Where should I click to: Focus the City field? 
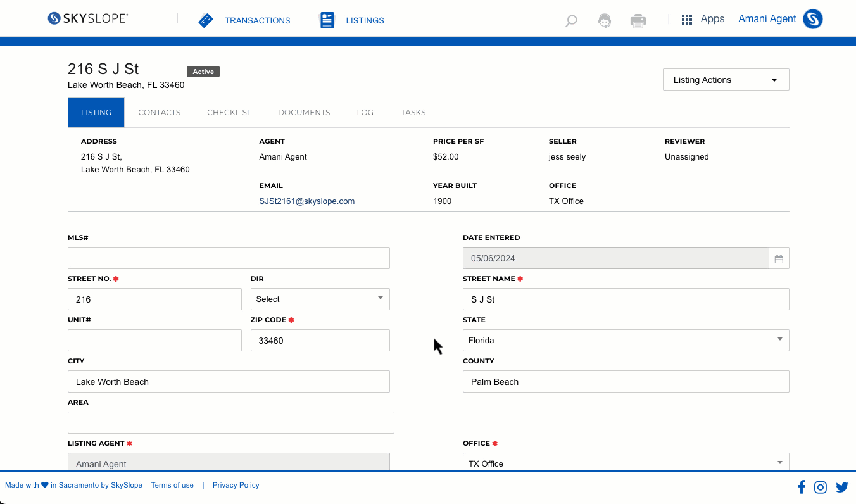click(229, 381)
